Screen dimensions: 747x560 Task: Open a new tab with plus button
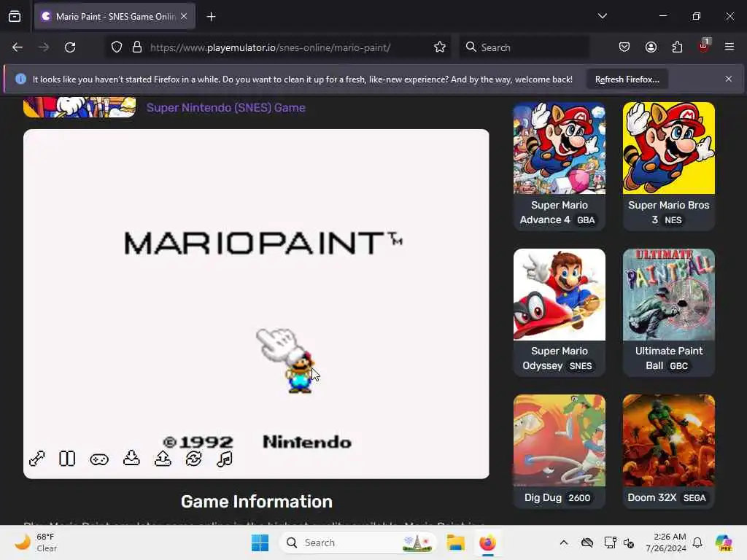click(211, 17)
